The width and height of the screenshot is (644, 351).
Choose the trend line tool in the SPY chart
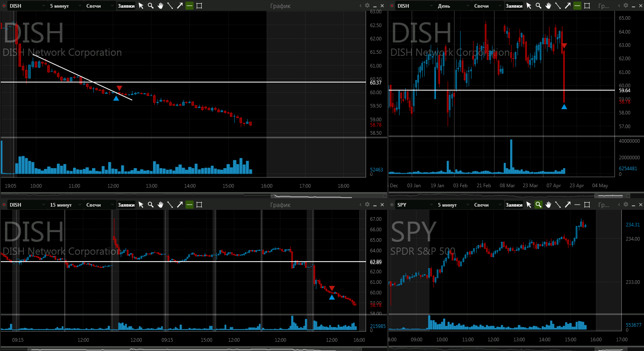558,205
